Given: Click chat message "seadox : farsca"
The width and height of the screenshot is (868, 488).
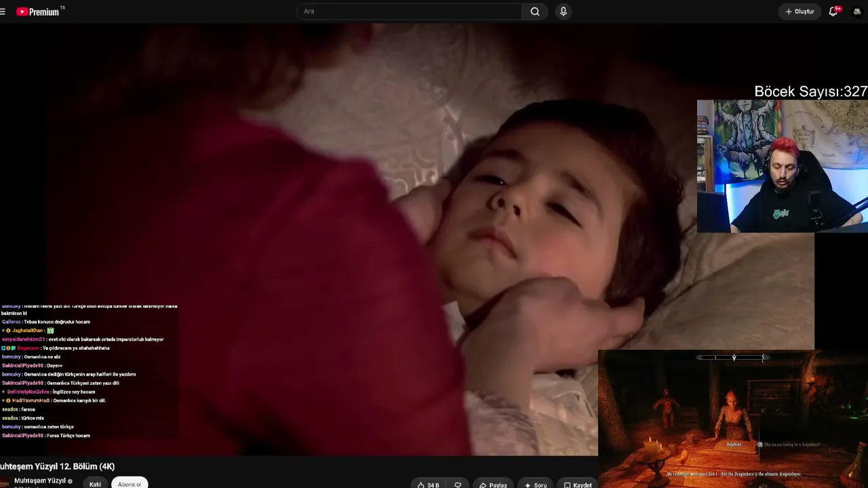Looking at the screenshot, I should pyautogui.click(x=18, y=409).
